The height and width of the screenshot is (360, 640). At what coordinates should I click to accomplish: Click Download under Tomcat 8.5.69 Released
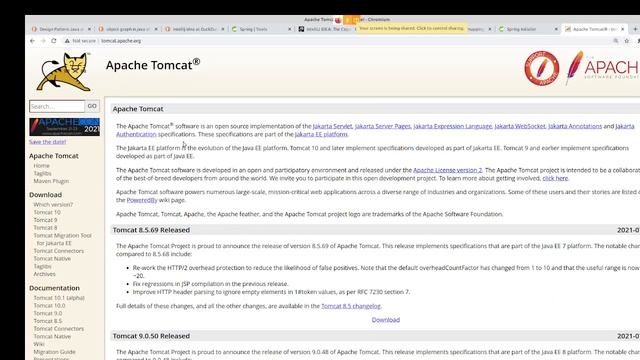tap(386, 320)
